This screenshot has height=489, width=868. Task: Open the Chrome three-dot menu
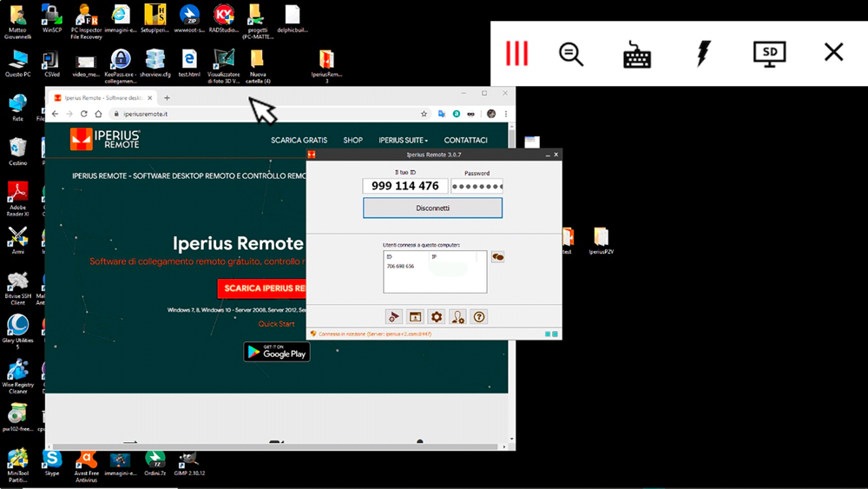(505, 114)
